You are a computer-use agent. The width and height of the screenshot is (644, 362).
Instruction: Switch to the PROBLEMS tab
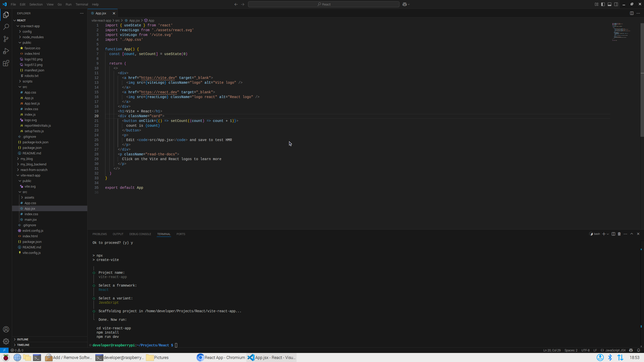[100, 234]
